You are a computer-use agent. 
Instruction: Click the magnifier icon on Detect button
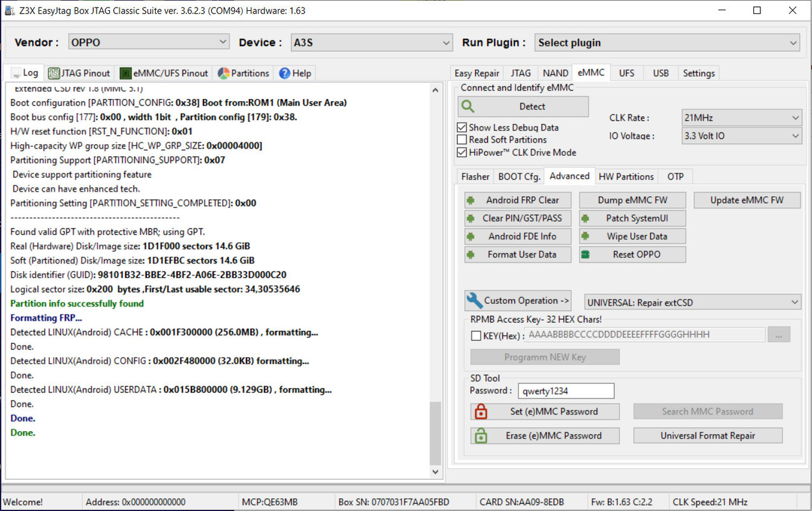468,107
